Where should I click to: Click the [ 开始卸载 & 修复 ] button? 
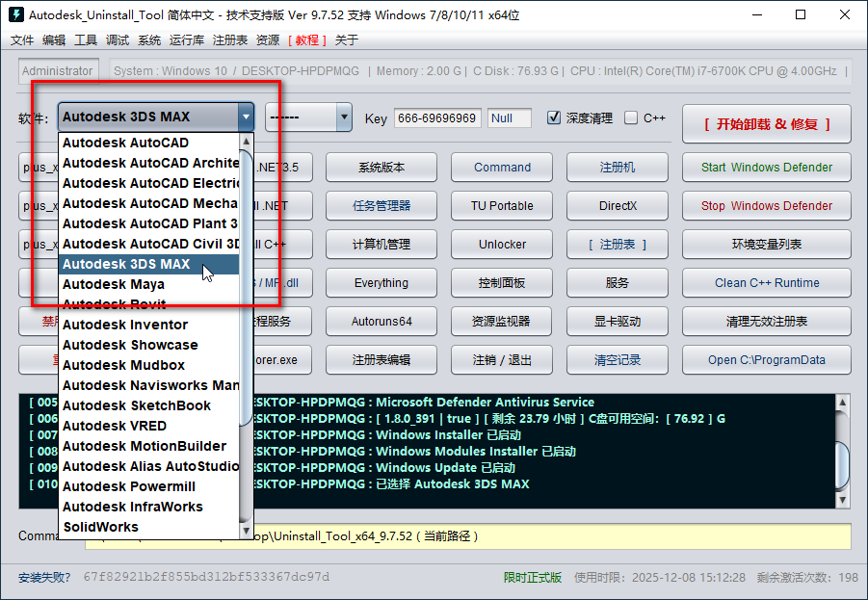766,124
